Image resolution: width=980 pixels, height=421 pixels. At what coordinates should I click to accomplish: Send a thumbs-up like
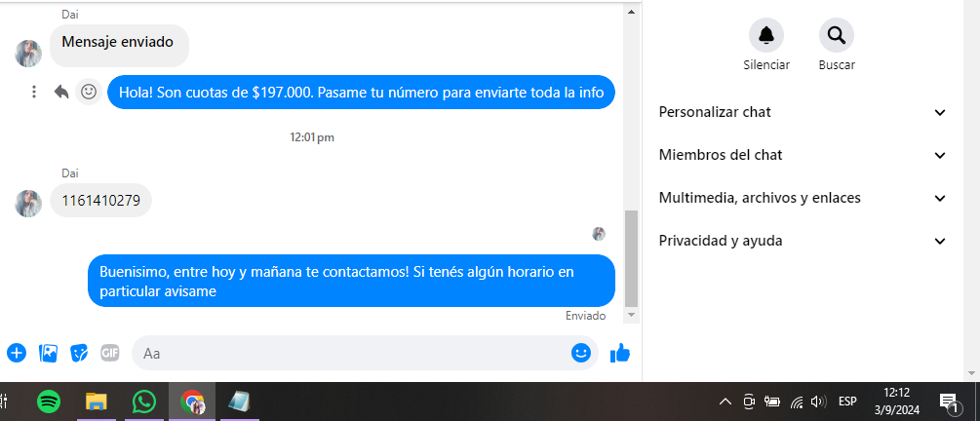(x=620, y=353)
